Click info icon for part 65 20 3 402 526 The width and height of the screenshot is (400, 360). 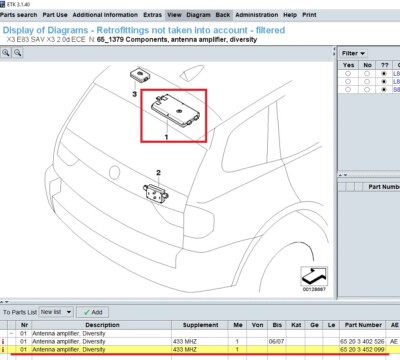[3, 342]
